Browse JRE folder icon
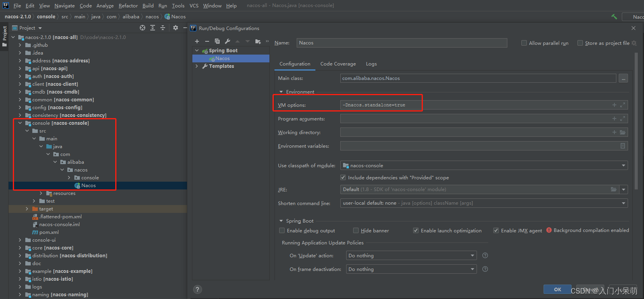This screenshot has width=644, height=299. [x=614, y=189]
